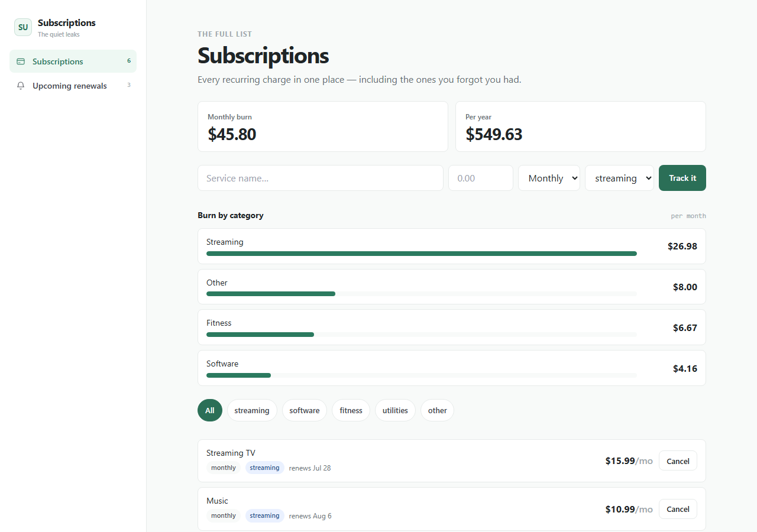Click The quiet leaks tagline
This screenshot has height=532, width=757.
pyautogui.click(x=59, y=34)
